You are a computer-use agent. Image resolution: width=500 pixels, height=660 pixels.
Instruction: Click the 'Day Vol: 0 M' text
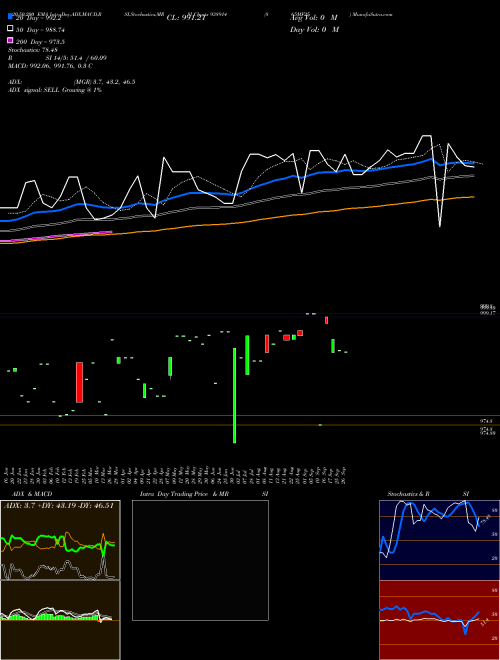(x=314, y=30)
